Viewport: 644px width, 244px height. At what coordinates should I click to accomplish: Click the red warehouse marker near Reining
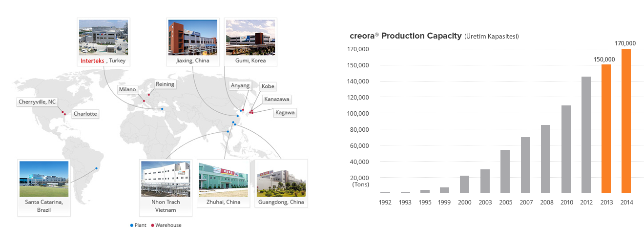148,95
